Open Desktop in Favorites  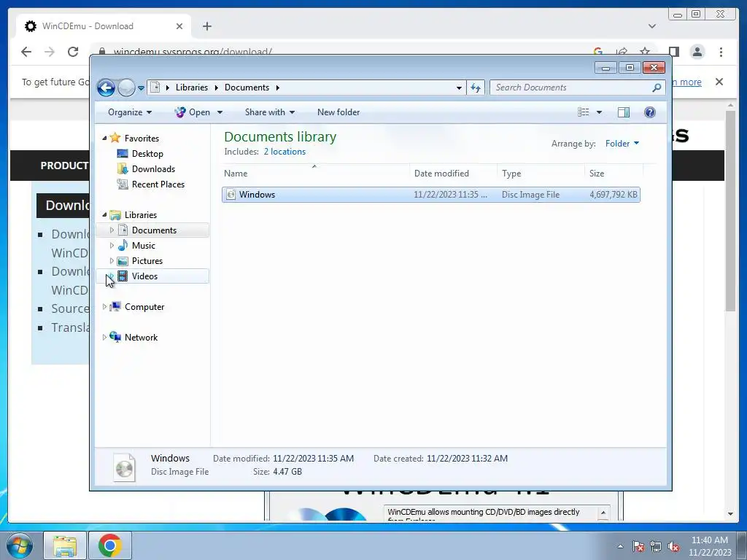click(147, 153)
